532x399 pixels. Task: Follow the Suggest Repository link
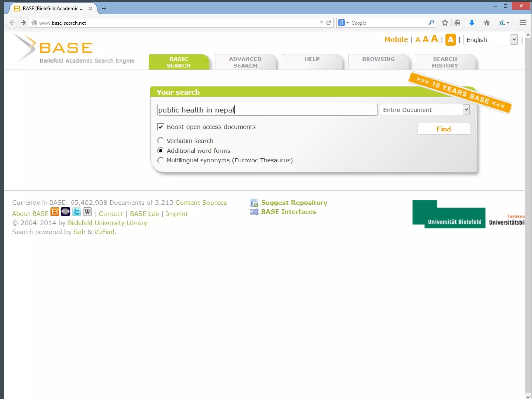[x=294, y=203]
